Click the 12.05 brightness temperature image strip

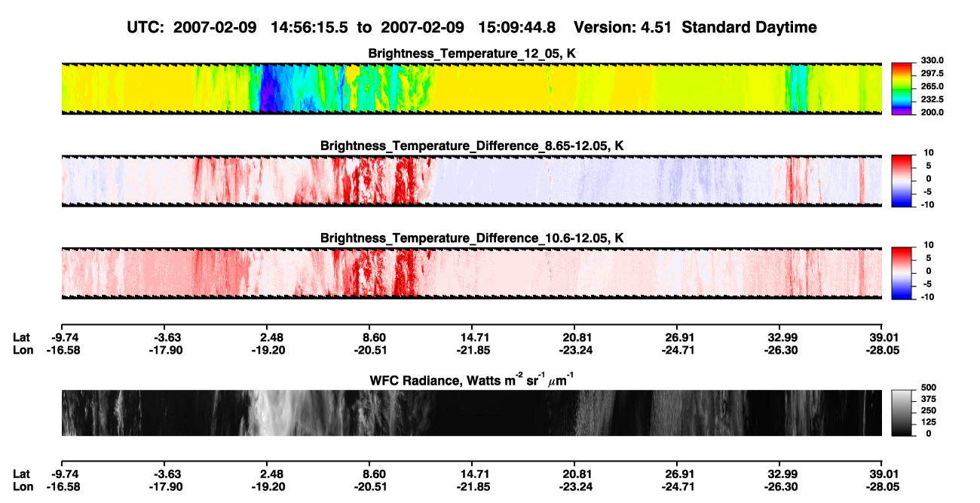point(472,88)
